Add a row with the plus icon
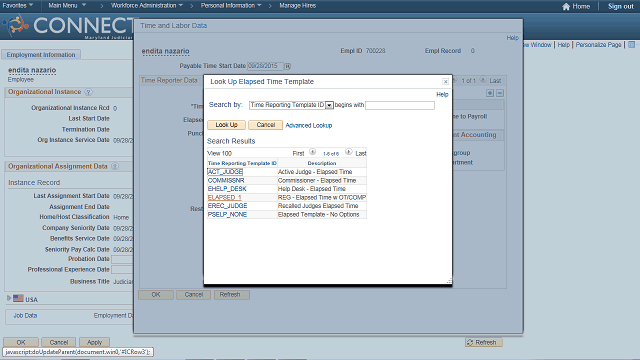This screenshot has width=640, height=360. tap(490, 93)
